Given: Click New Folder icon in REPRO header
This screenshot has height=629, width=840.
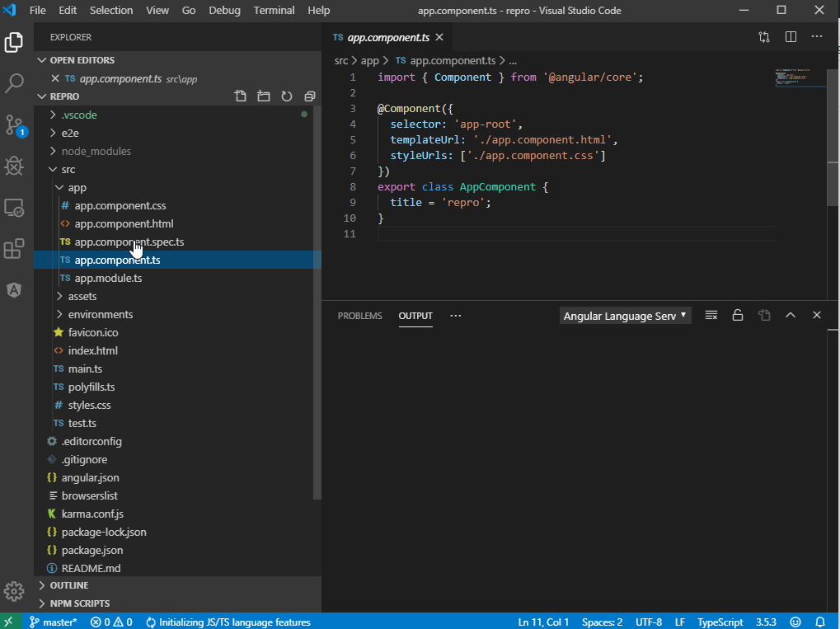Looking at the screenshot, I should [x=264, y=96].
